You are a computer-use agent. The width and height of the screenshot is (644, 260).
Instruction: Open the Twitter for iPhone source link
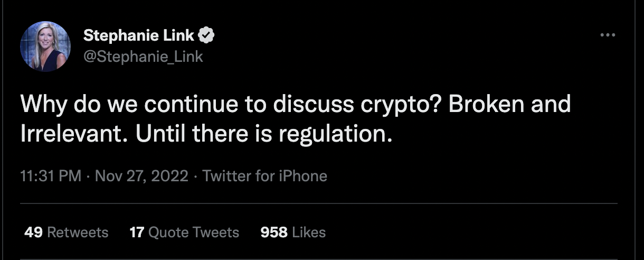(265, 176)
